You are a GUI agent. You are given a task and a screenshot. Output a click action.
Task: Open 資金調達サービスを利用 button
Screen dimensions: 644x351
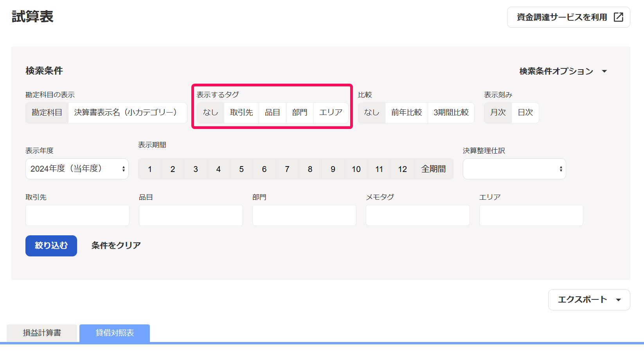pos(568,17)
